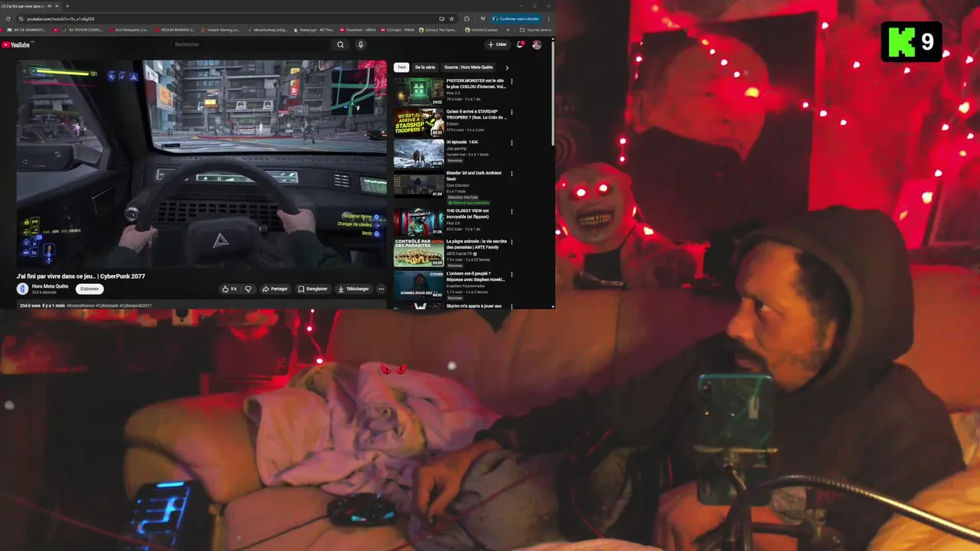The image size is (980, 551).
Task: Click the YouTube logo home icon
Action: tap(16, 44)
